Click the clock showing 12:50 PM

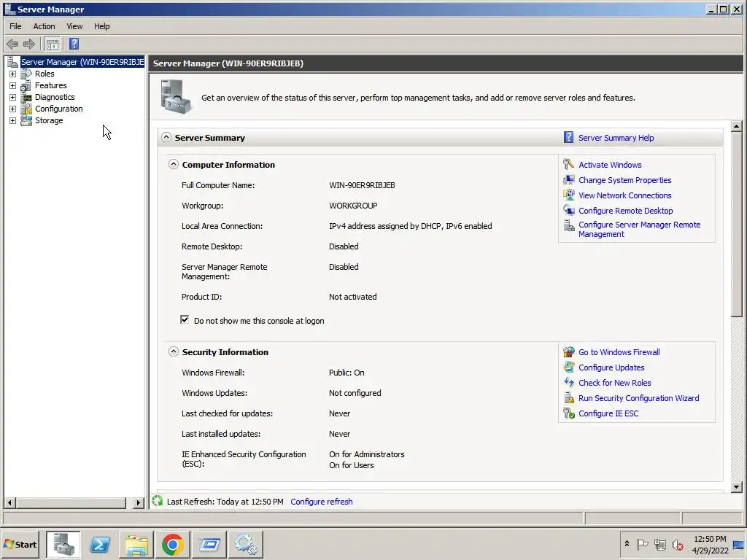[x=710, y=539]
